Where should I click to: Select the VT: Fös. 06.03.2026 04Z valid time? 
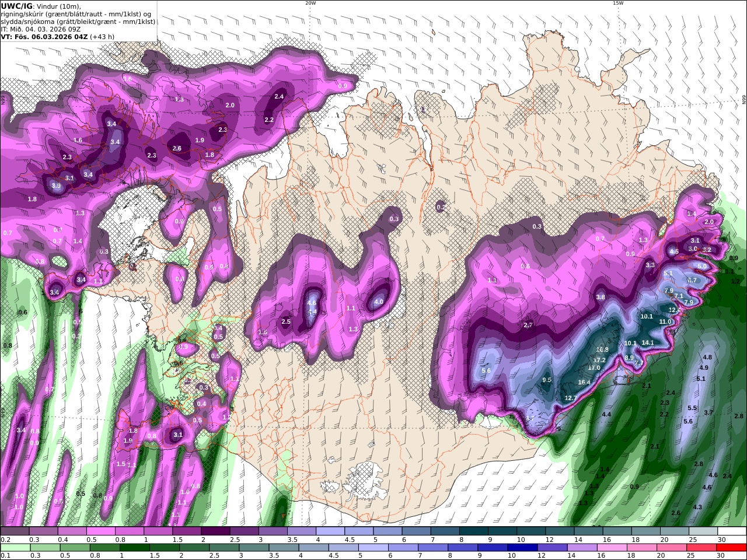[44, 36]
